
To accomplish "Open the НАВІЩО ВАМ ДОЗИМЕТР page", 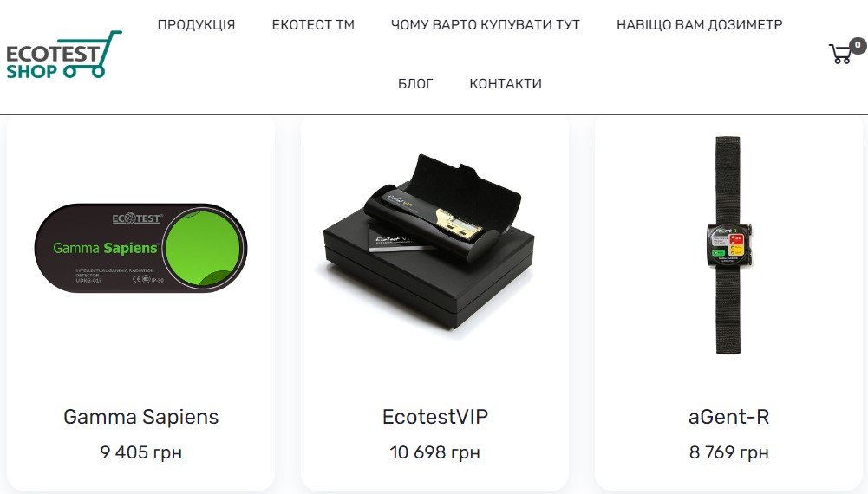I will click(x=700, y=25).
